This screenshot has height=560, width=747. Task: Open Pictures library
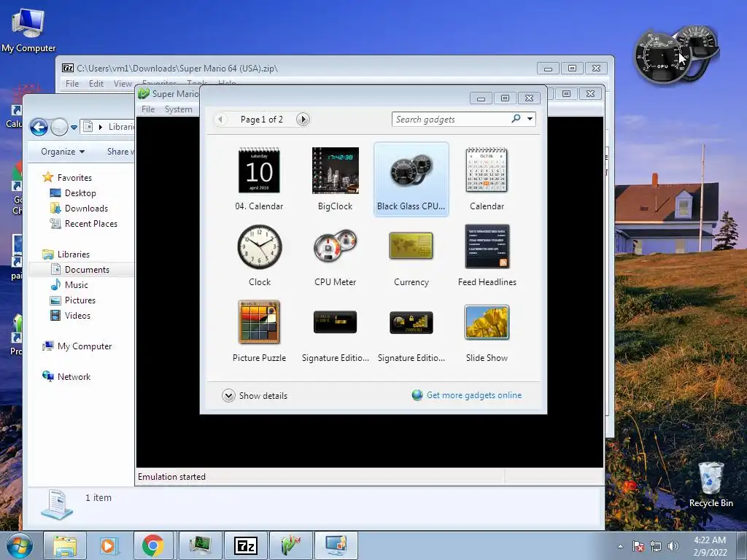pos(80,300)
